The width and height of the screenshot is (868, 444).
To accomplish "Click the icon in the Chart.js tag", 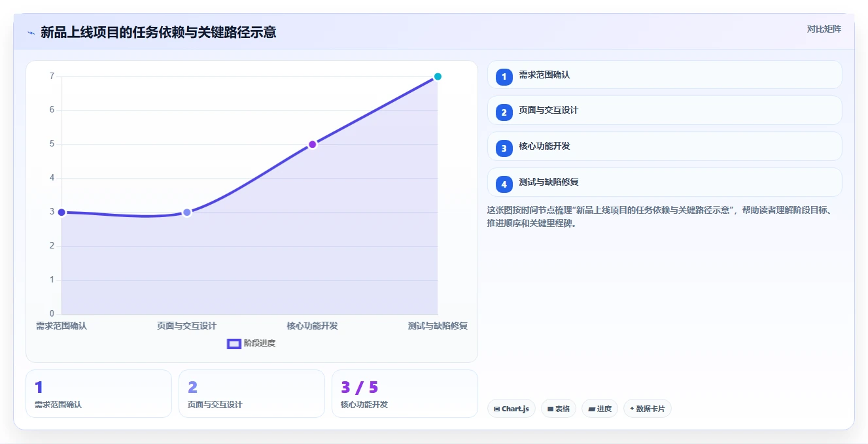I will (497, 409).
